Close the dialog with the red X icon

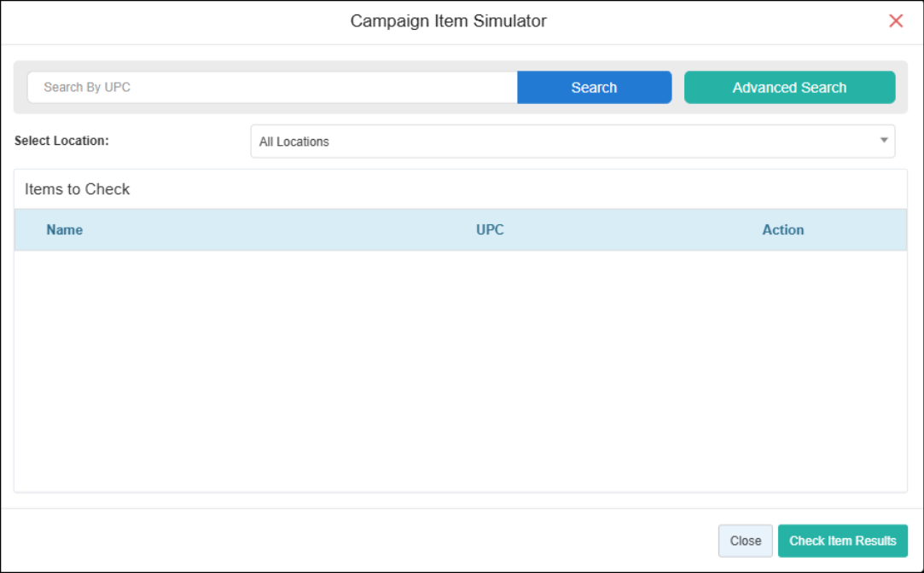pyautogui.click(x=896, y=21)
